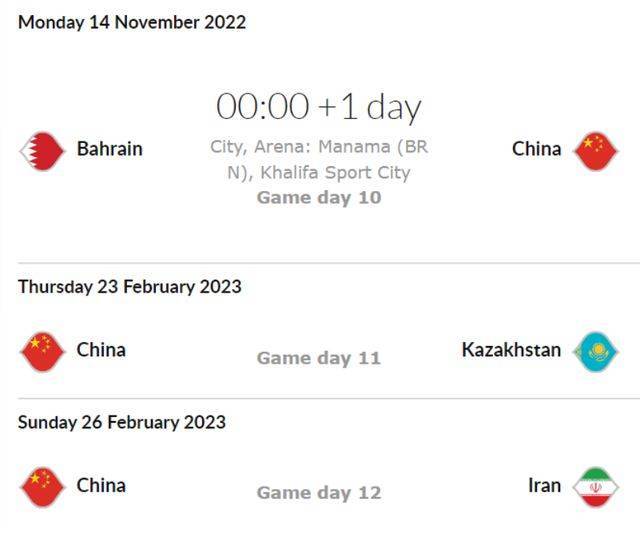Open Game day 10 match details
This screenshot has width=640, height=553.
coord(319,198)
